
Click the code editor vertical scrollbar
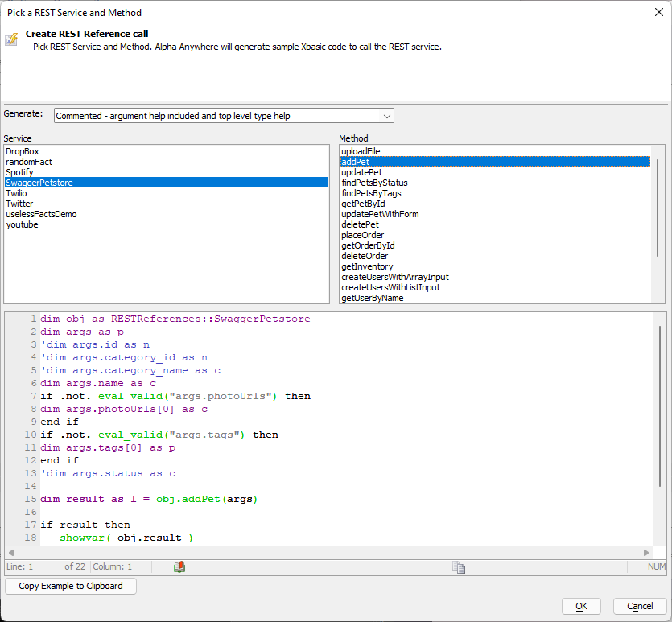click(660, 406)
